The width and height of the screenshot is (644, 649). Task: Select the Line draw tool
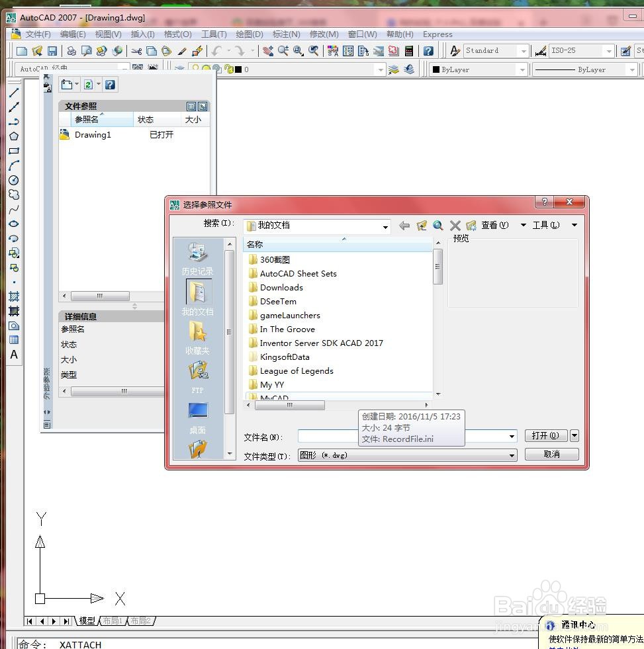tap(14, 93)
